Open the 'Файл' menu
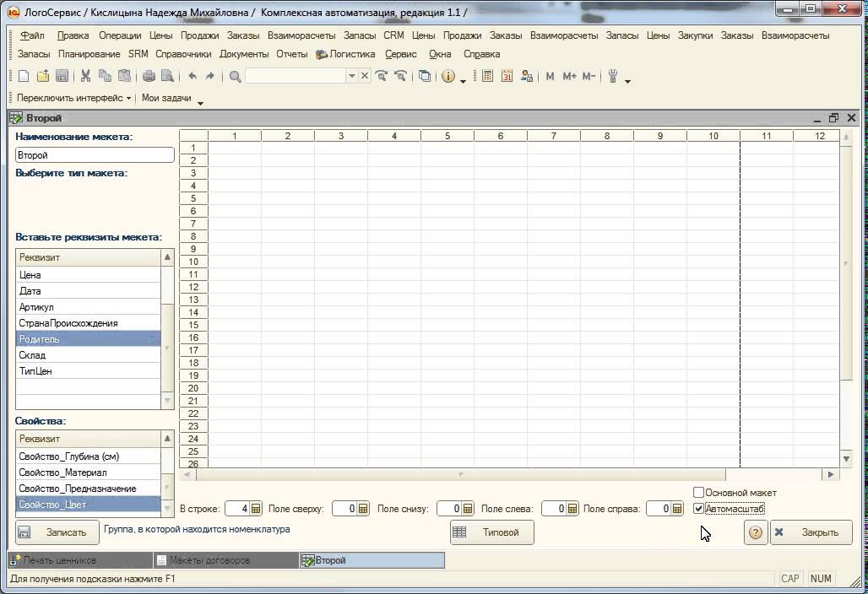 click(32, 35)
